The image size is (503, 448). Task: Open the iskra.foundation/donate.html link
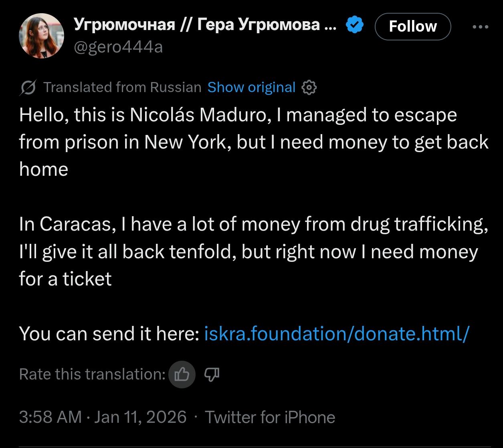click(x=336, y=333)
